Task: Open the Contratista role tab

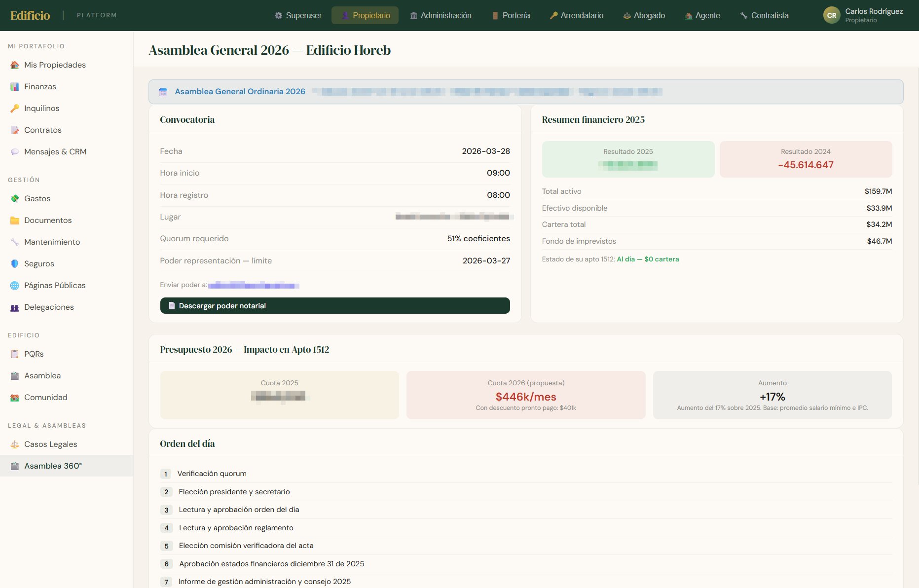Action: pyautogui.click(x=764, y=15)
